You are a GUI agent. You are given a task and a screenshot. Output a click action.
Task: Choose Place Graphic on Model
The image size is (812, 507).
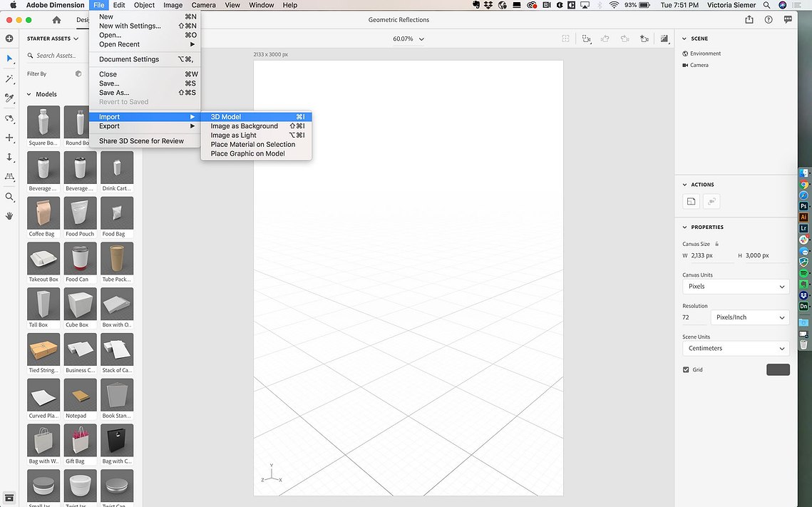pyautogui.click(x=257, y=154)
